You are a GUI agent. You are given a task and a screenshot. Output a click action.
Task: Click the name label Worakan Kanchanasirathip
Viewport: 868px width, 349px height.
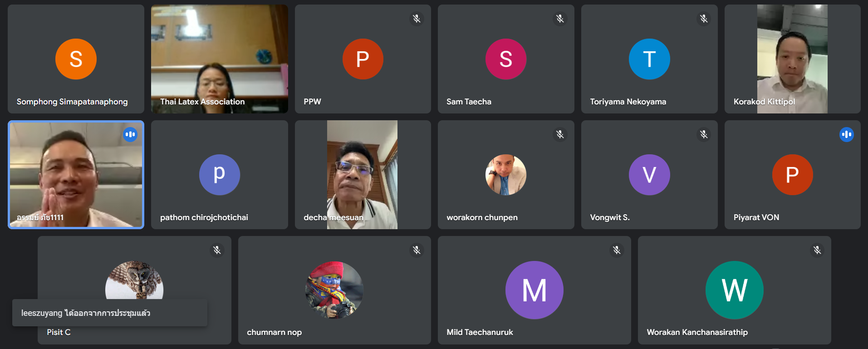coord(697,332)
